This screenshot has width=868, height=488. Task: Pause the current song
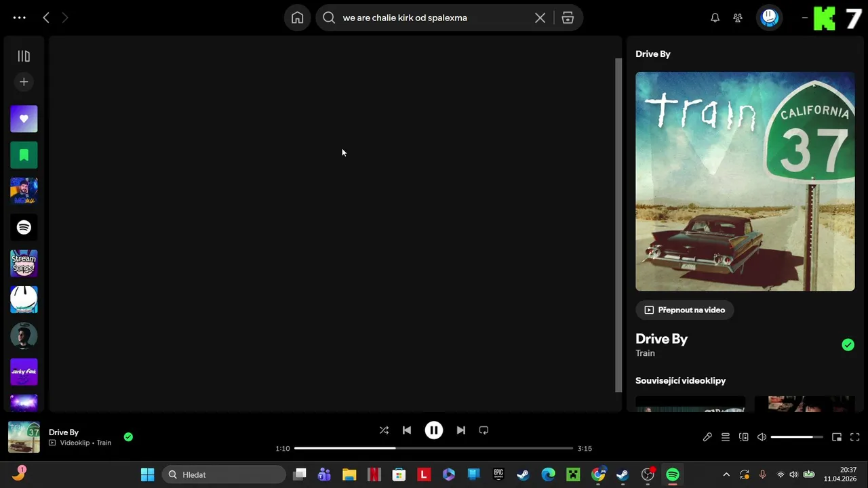click(x=434, y=430)
